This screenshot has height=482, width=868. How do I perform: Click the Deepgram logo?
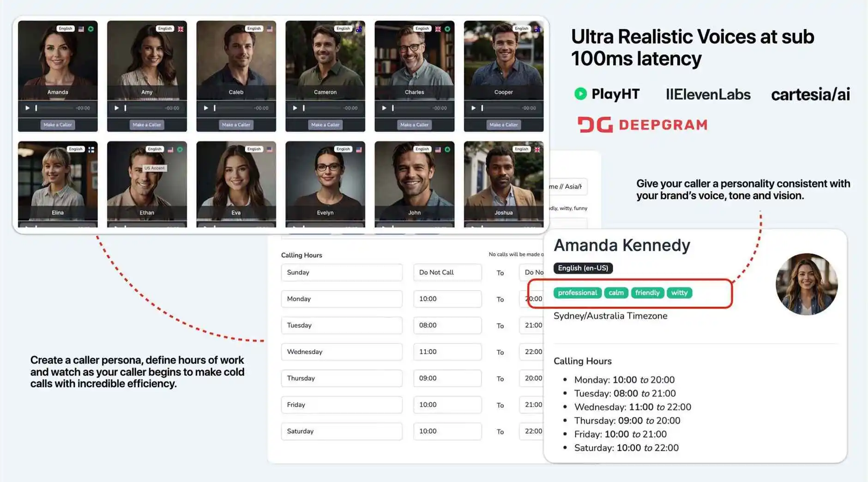(x=642, y=124)
